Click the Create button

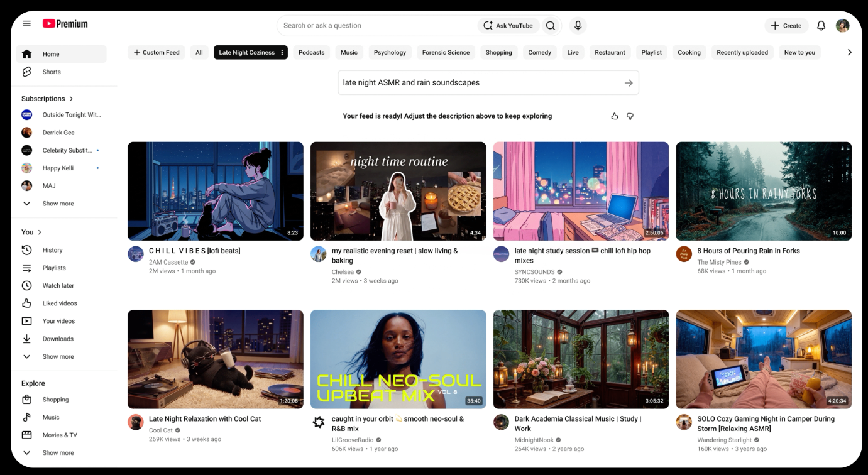(786, 26)
